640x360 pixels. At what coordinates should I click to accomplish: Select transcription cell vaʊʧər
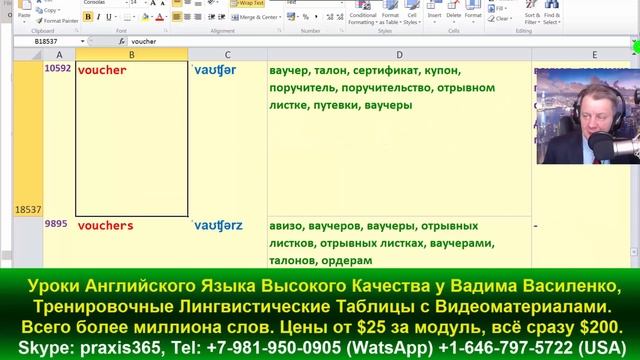tap(227, 138)
